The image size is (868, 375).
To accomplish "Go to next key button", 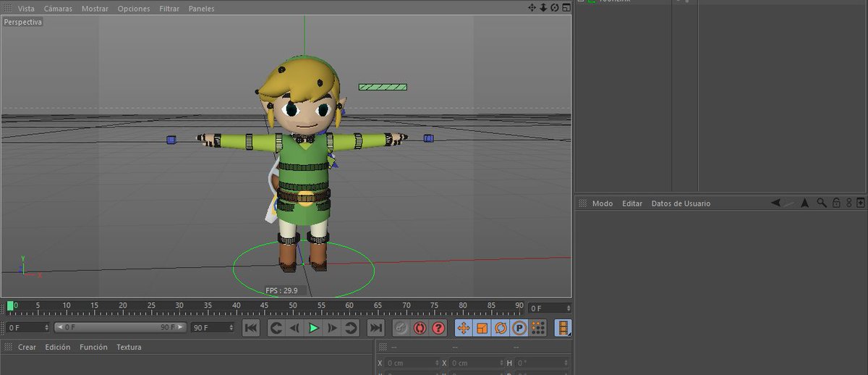I will coord(351,328).
